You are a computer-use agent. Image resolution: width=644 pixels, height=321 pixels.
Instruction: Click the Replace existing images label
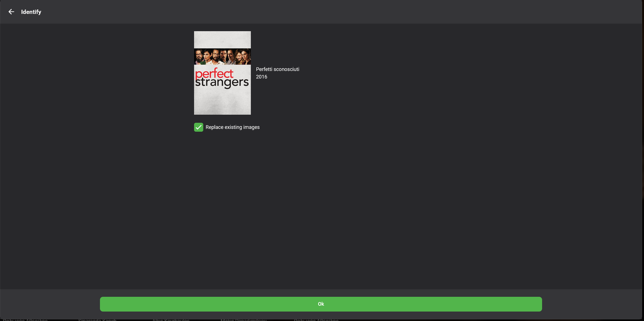[232, 127]
